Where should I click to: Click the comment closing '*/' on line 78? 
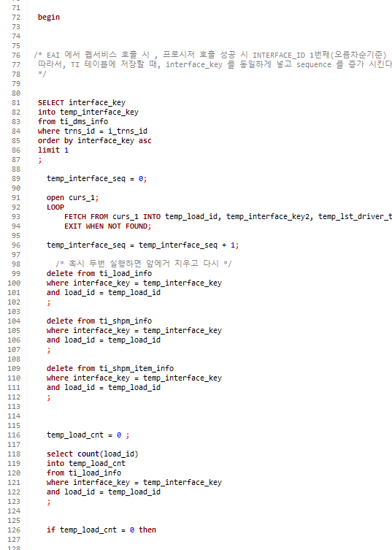(x=42, y=74)
